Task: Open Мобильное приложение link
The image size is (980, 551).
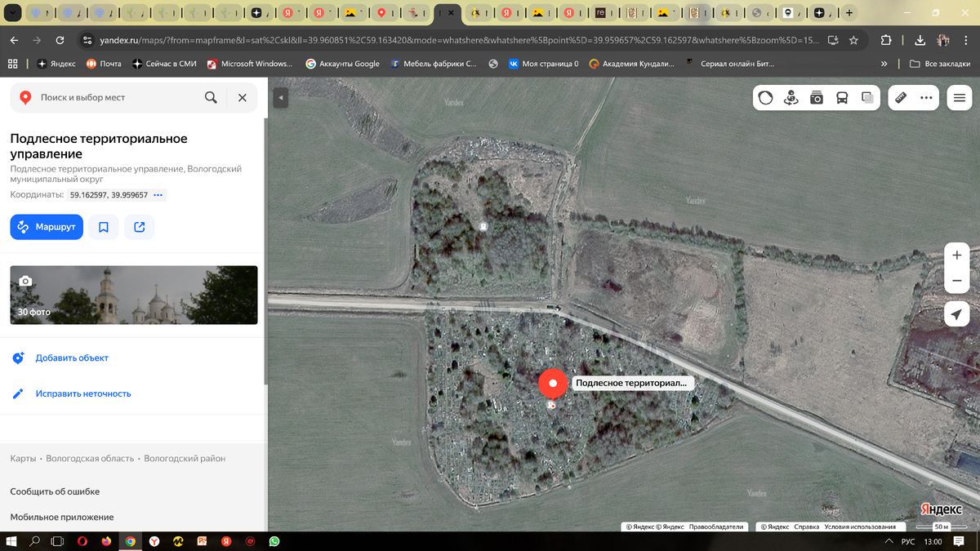Action: point(62,517)
